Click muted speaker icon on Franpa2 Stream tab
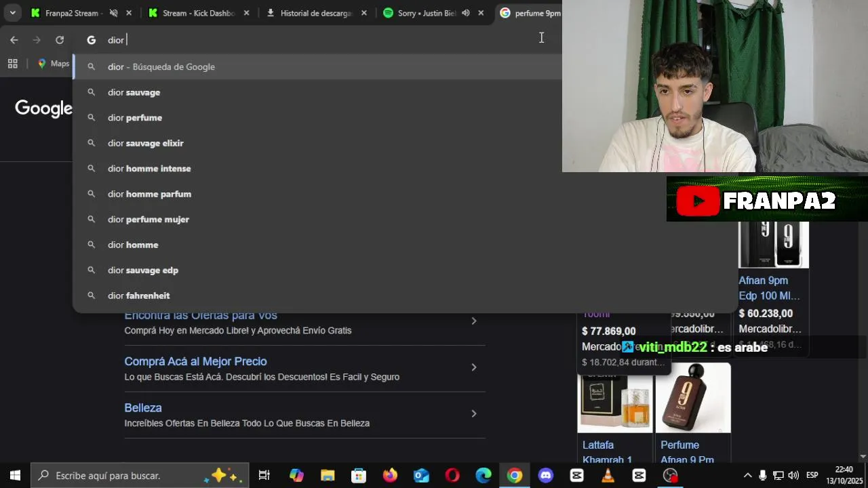 (113, 13)
